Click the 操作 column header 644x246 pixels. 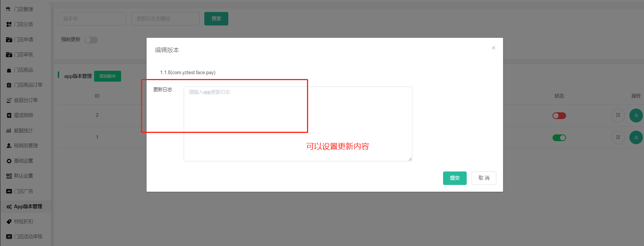pos(636,96)
